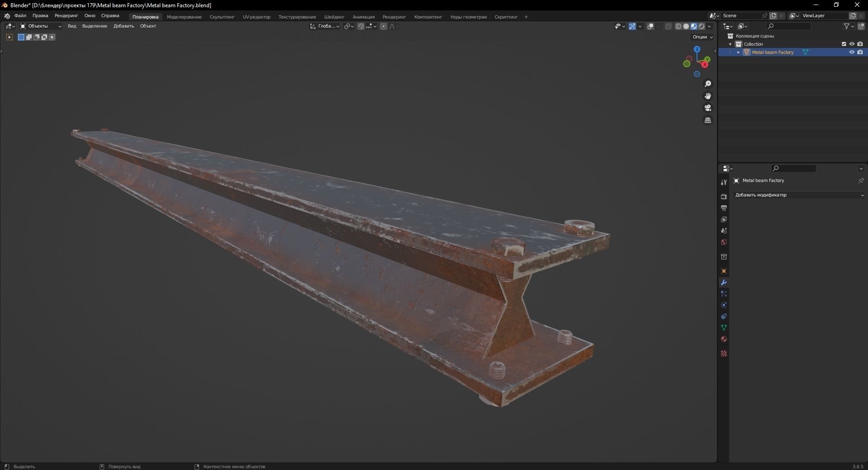This screenshot has width=868, height=470.
Task: Toggle viewport overlays button
Action: [x=650, y=26]
